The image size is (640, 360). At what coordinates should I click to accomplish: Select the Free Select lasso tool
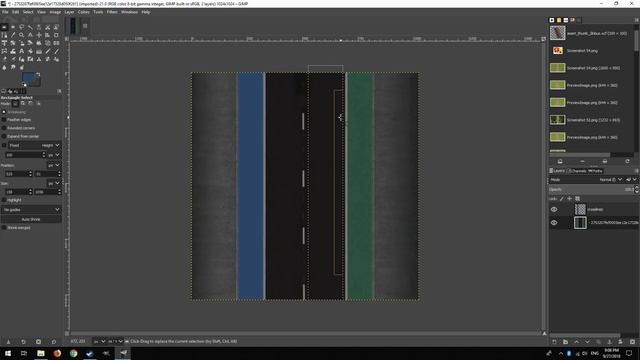22,27
